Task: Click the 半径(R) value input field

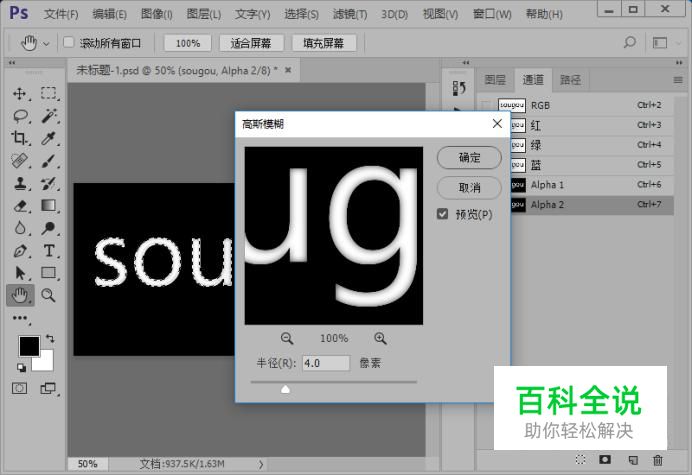Action: click(326, 363)
